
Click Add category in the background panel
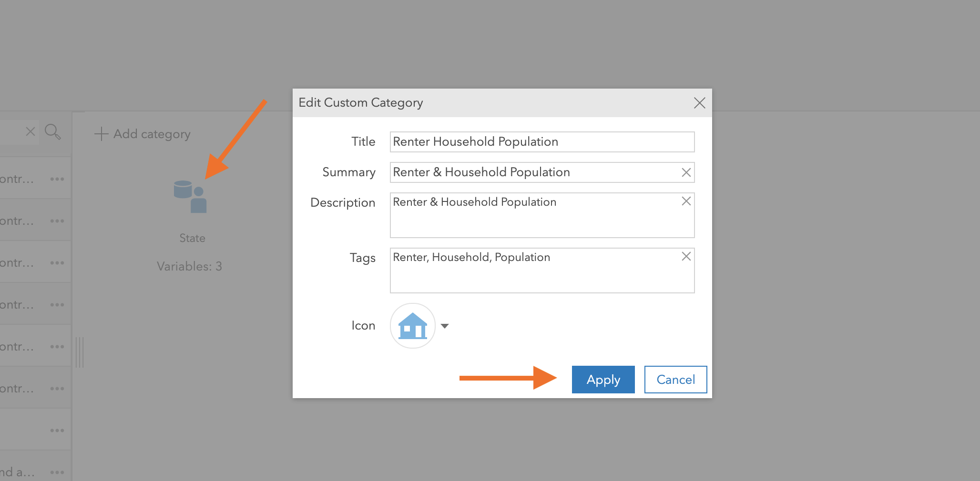tap(143, 134)
